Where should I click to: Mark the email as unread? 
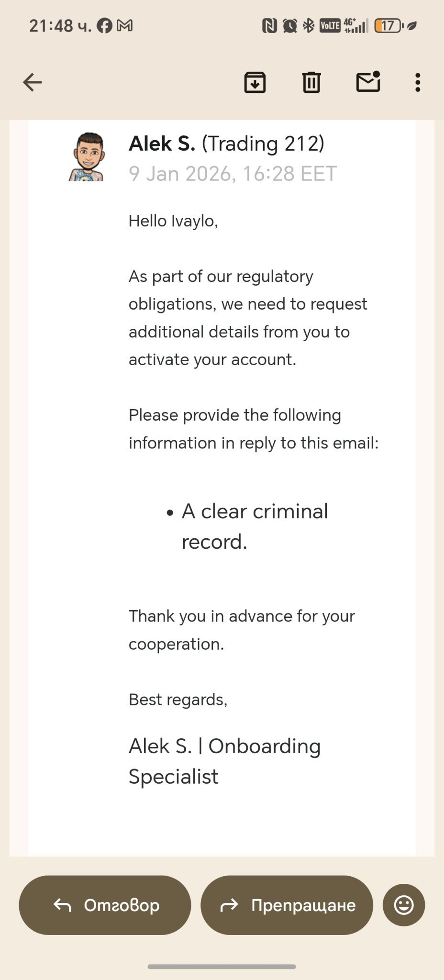[368, 82]
